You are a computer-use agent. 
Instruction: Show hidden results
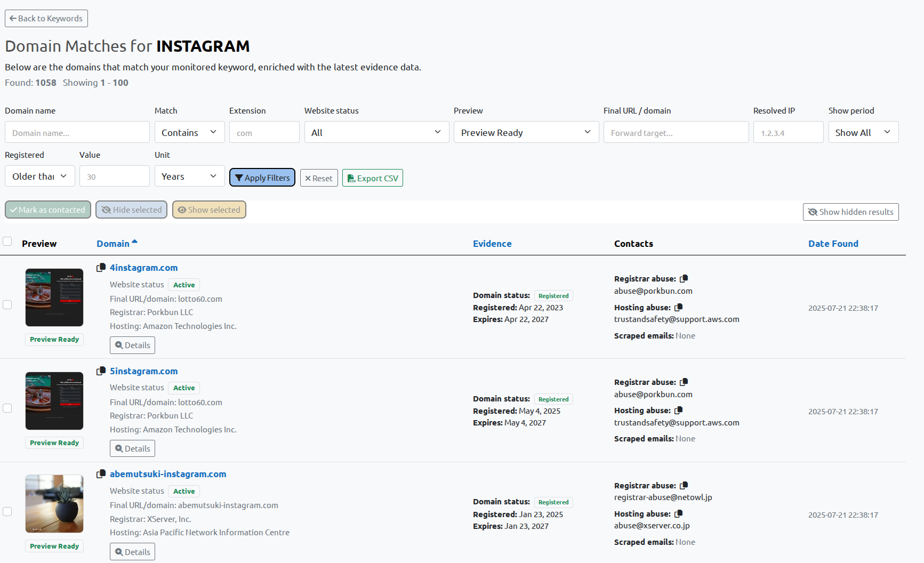point(850,212)
